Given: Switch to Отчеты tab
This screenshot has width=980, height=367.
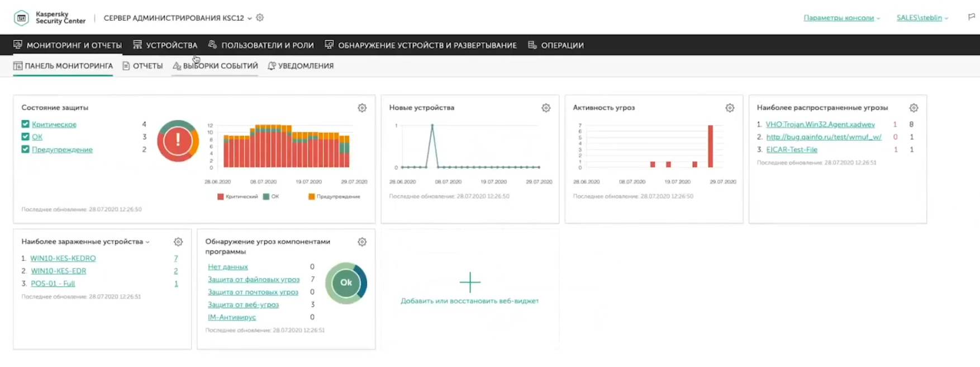Looking at the screenshot, I should 142,66.
